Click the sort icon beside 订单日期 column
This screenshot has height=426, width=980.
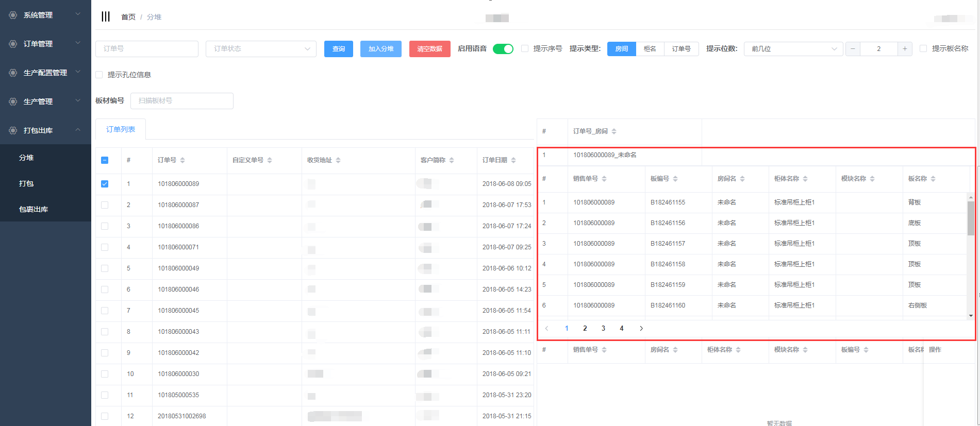click(513, 160)
